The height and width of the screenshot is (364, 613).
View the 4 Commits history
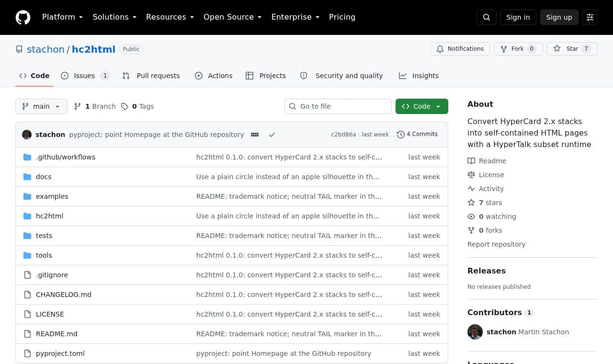[417, 135]
